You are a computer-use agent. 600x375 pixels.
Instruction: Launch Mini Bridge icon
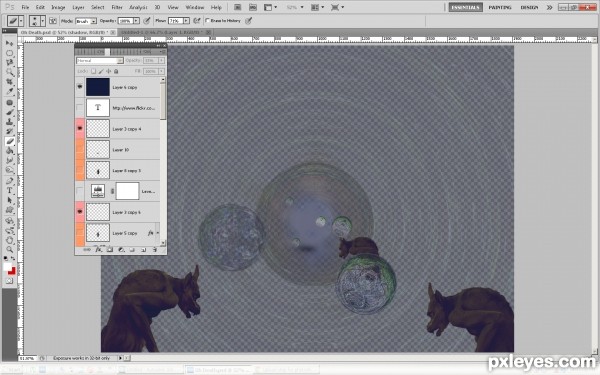[x=253, y=7]
